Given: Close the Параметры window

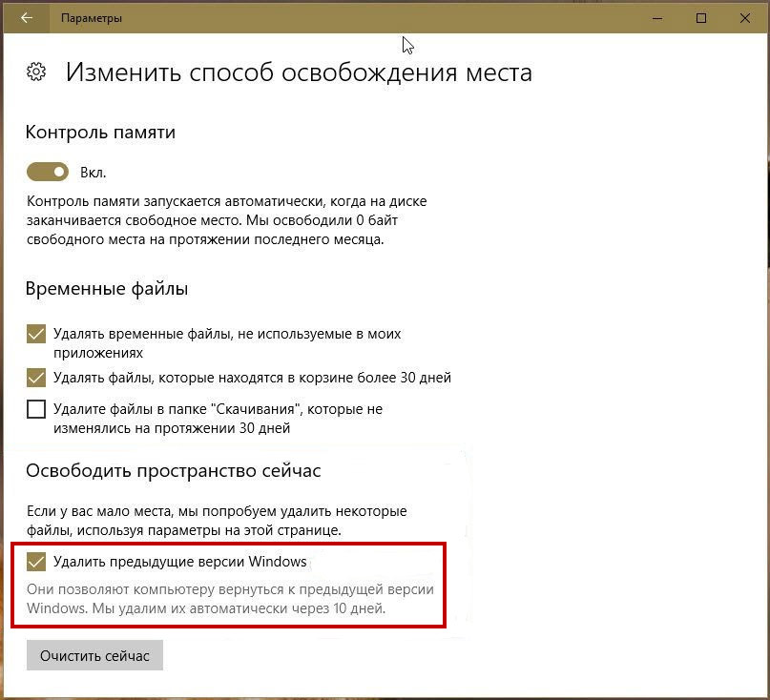Looking at the screenshot, I should click(744, 18).
